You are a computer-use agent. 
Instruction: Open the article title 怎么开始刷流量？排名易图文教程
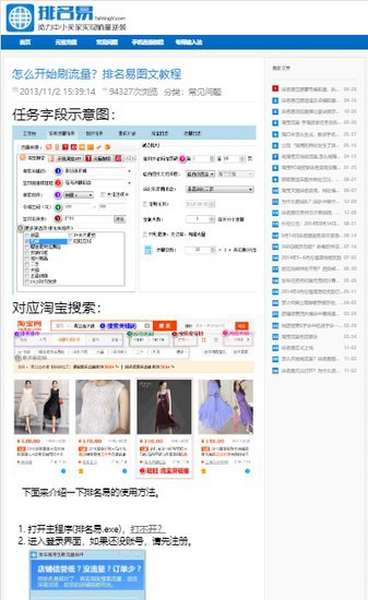click(96, 74)
